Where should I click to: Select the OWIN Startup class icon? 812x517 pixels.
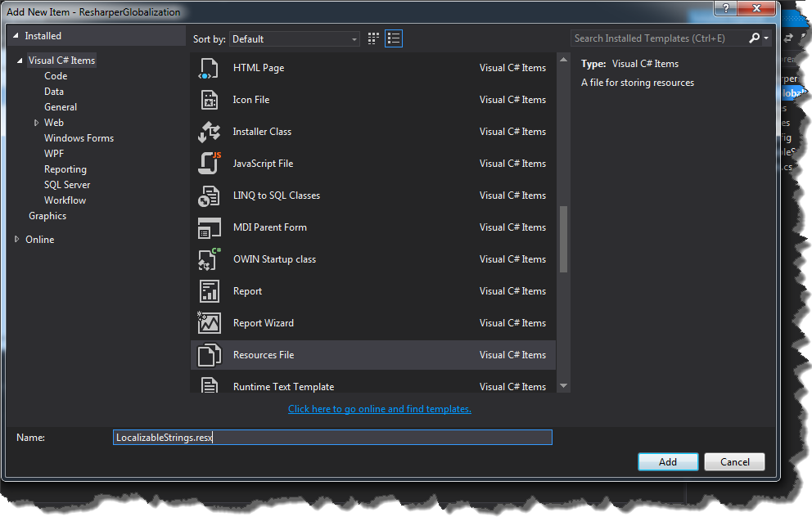click(210, 259)
